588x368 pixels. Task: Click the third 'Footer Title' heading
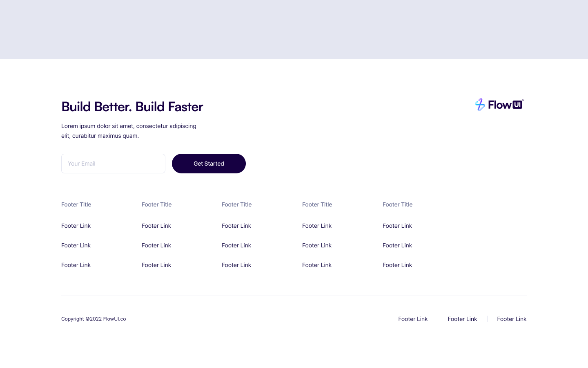pyautogui.click(x=236, y=204)
